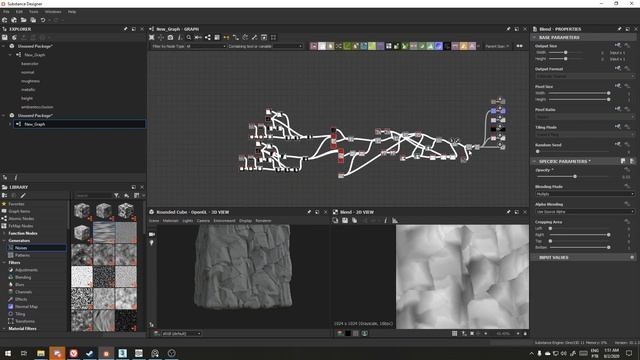Image resolution: width=640 pixels, height=360 pixels.
Task: Select the basecolor output in Explorer
Action: [30, 64]
